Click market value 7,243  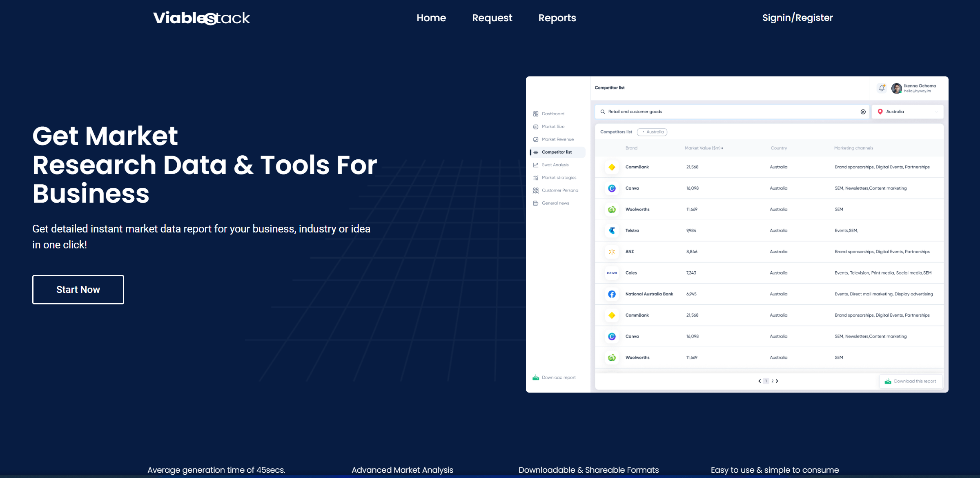691,273
